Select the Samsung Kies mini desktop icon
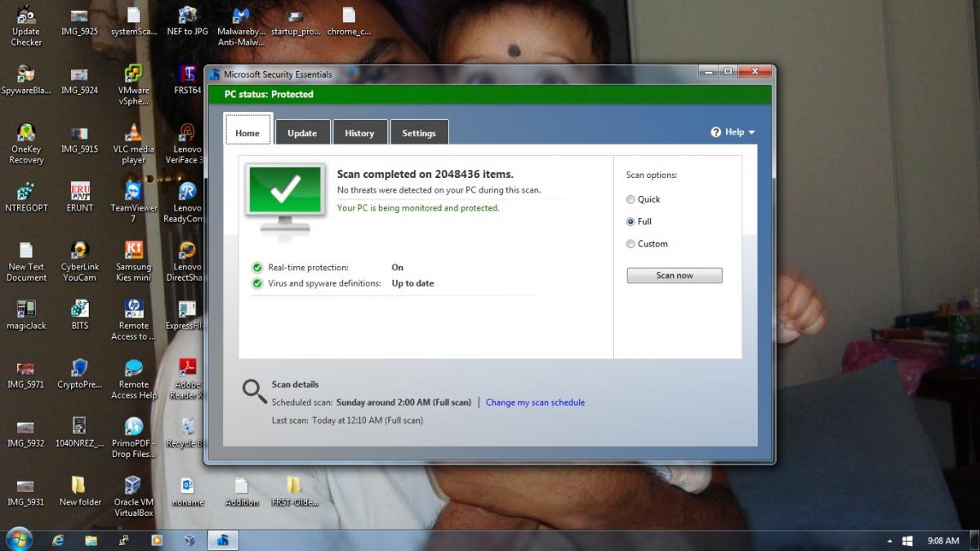Viewport: 980px width, 551px height. (x=134, y=261)
